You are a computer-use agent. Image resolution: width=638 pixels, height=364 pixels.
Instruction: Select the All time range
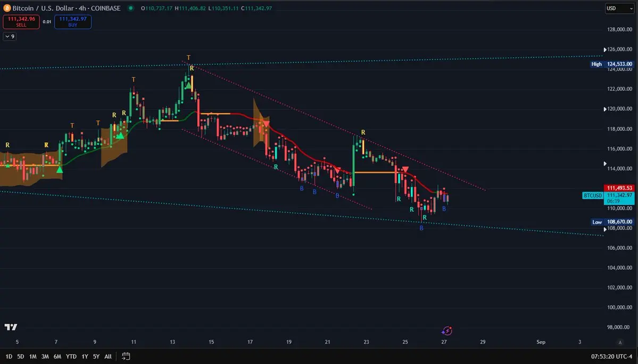(108, 356)
